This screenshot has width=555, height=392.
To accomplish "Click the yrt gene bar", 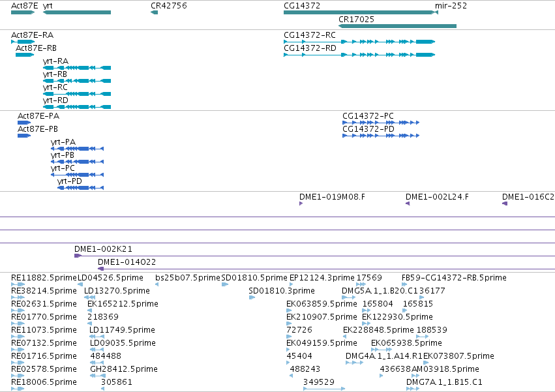I will [77, 12].
